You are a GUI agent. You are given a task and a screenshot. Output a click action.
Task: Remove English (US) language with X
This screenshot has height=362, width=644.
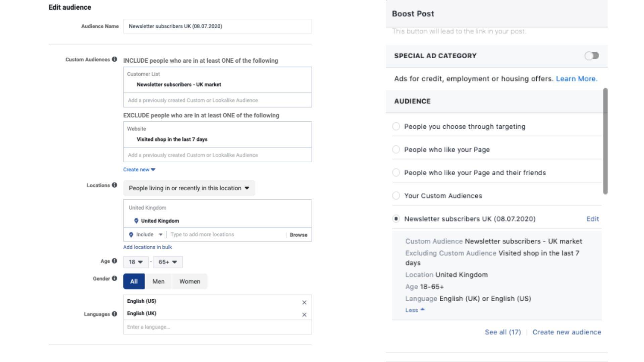point(304,302)
